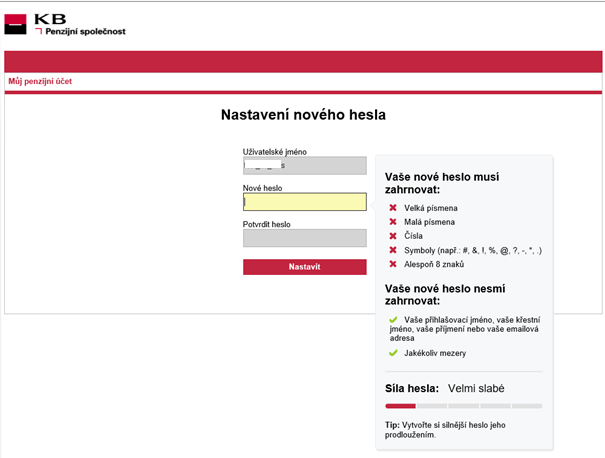The width and height of the screenshot is (605, 458).
Task: Open the Můj penzijní účet tab
Action: [40, 81]
